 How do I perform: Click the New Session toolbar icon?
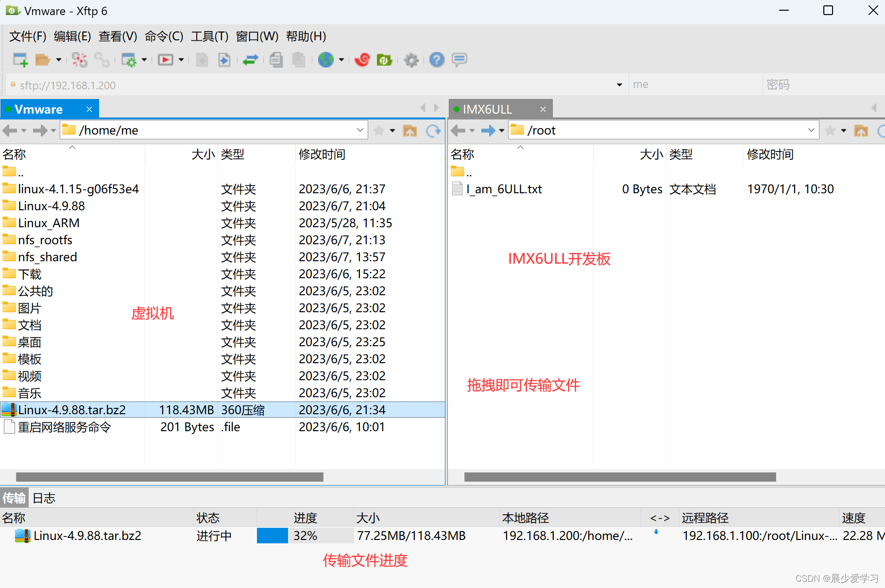20,60
